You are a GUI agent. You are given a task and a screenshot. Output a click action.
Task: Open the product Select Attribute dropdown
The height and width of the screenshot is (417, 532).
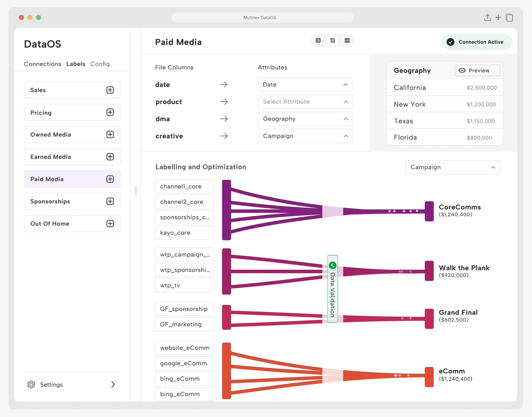(305, 102)
